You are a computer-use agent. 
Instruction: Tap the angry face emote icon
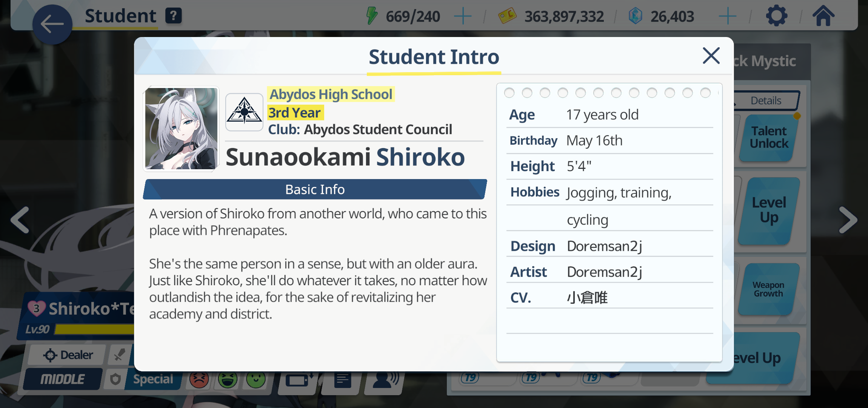point(199,379)
